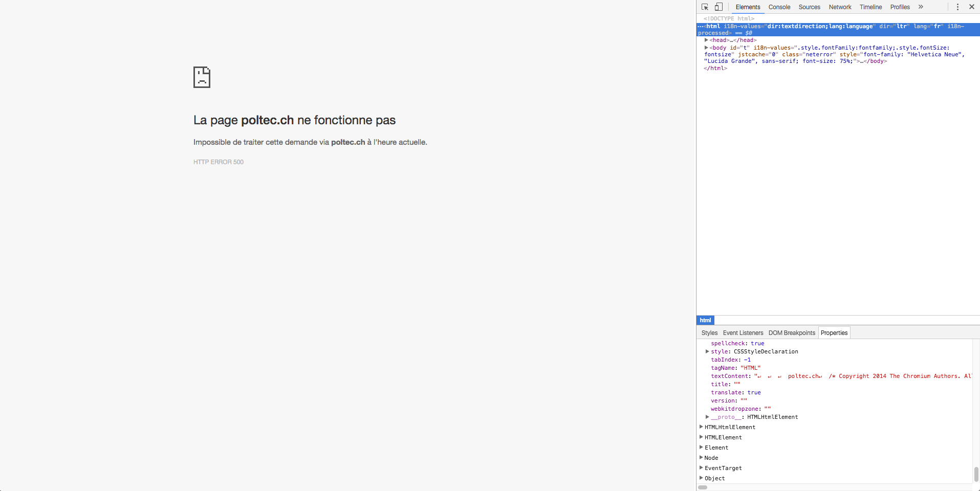
Task: Click the Properties pane vertical scrollbar thumb
Action: [x=976, y=474]
